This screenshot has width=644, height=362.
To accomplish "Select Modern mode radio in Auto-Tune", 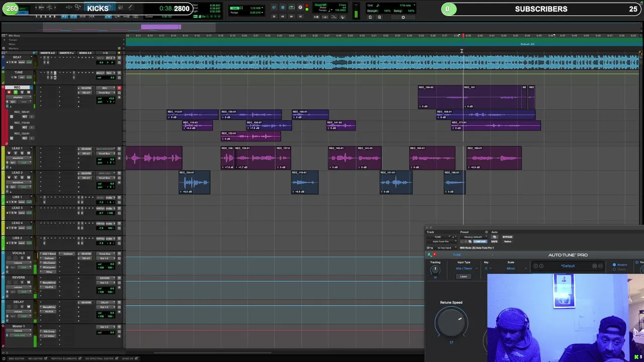I will coord(614,265).
